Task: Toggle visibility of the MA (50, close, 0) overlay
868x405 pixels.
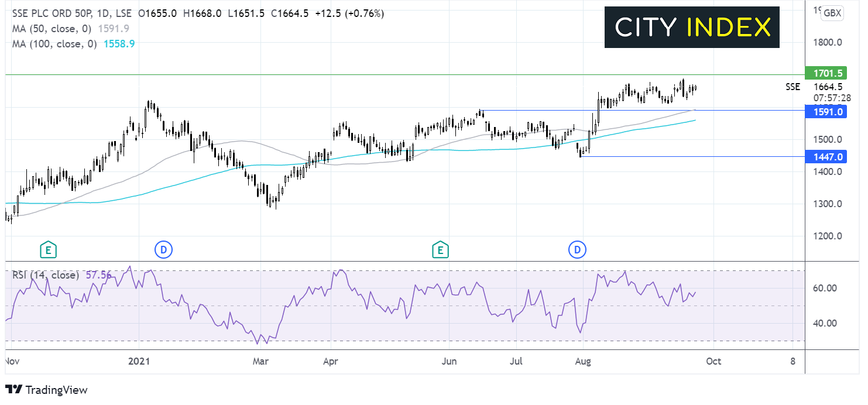Action: (x=50, y=28)
